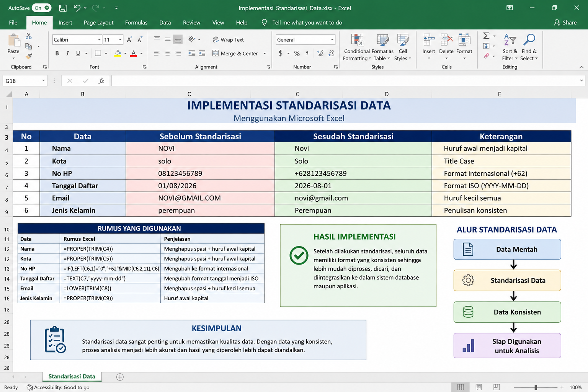Toggle Bottom Align button
This screenshot has width=588, height=392.
click(178, 39)
